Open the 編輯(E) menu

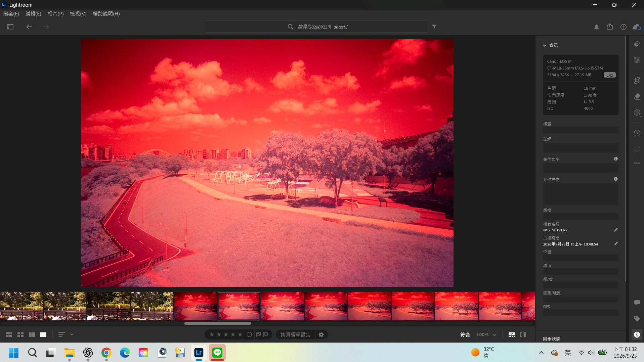(33, 14)
